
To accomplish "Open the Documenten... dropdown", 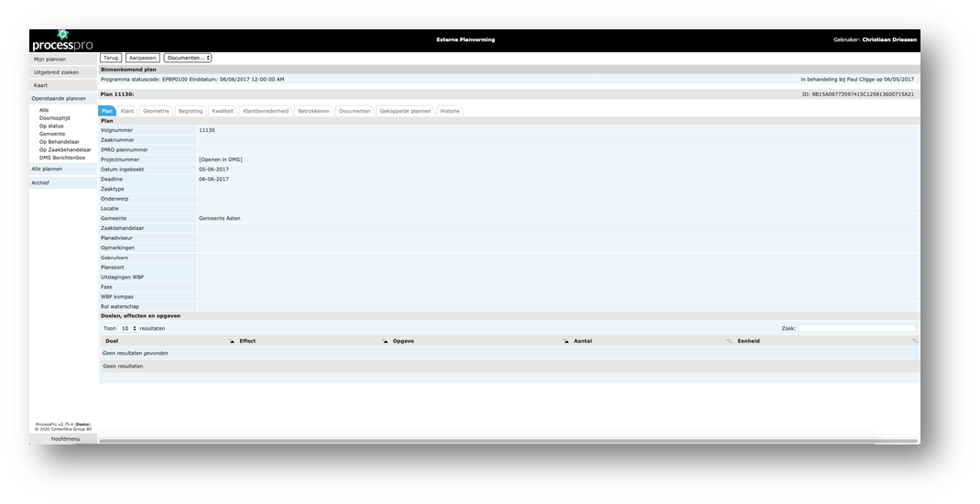I will [x=188, y=58].
